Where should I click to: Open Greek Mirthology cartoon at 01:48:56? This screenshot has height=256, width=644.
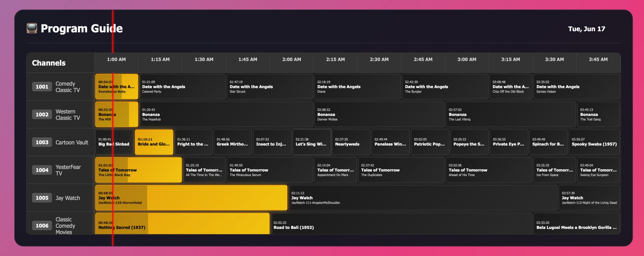[x=233, y=142]
